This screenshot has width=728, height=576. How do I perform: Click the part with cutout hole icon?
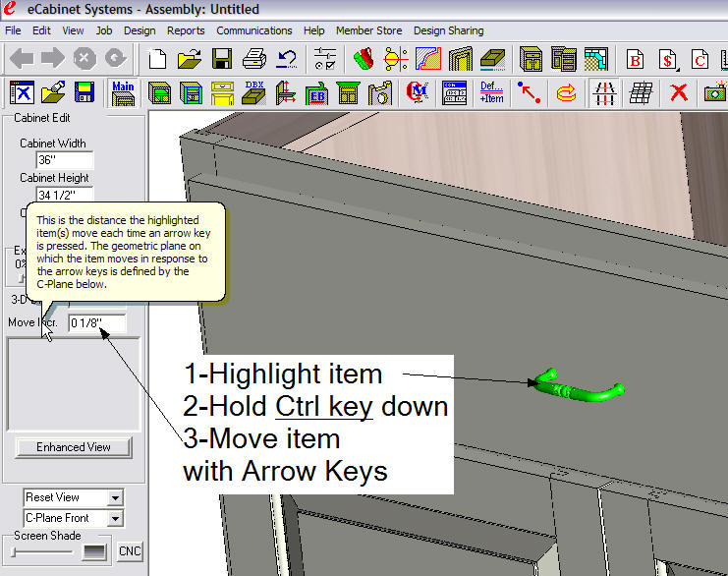tap(380, 93)
